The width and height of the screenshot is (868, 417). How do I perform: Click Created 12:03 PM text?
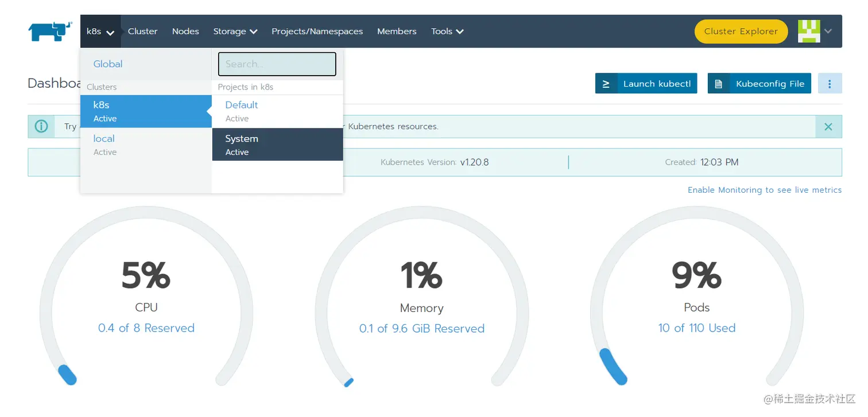702,162
